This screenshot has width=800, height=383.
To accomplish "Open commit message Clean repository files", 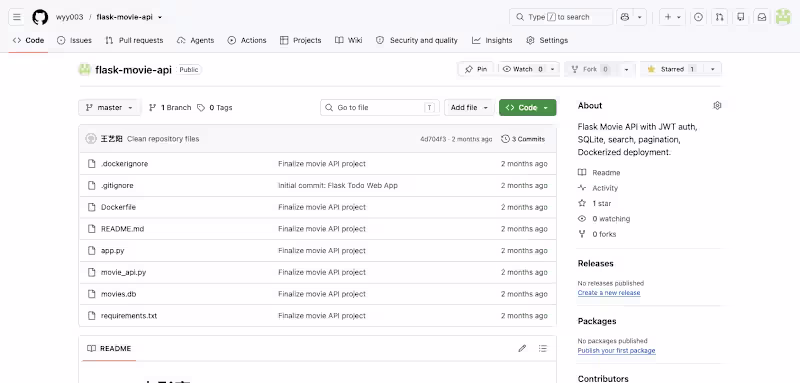I will (163, 139).
